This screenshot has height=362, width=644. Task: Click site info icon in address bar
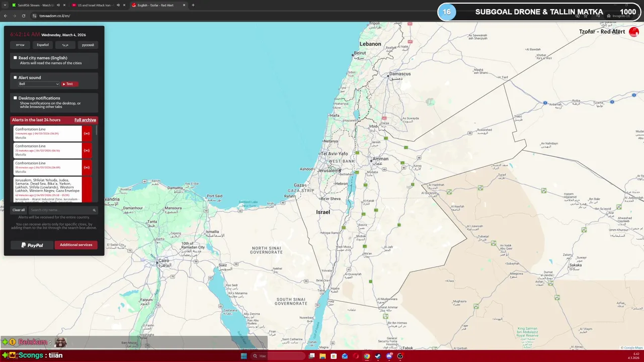(34, 16)
